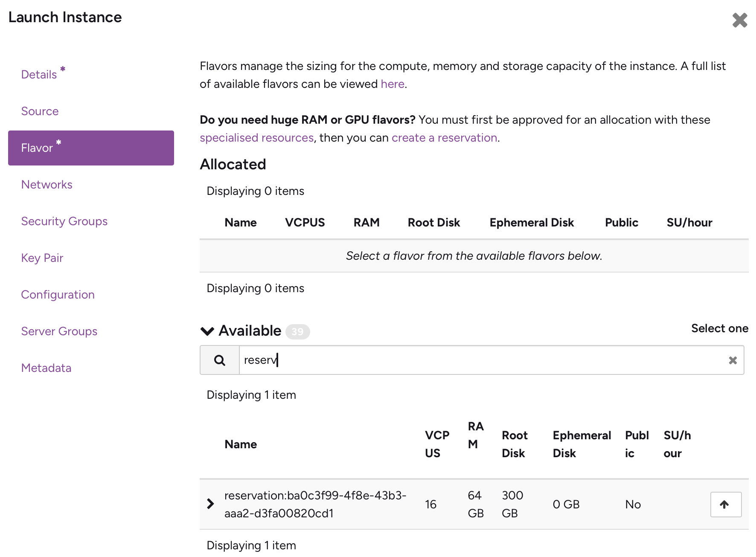Go to the Source step

[x=40, y=111]
